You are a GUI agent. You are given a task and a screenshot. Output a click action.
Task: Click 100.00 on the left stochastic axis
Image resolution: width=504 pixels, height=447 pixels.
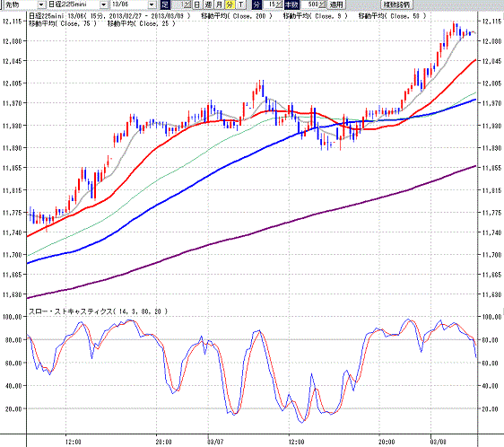[13, 317]
